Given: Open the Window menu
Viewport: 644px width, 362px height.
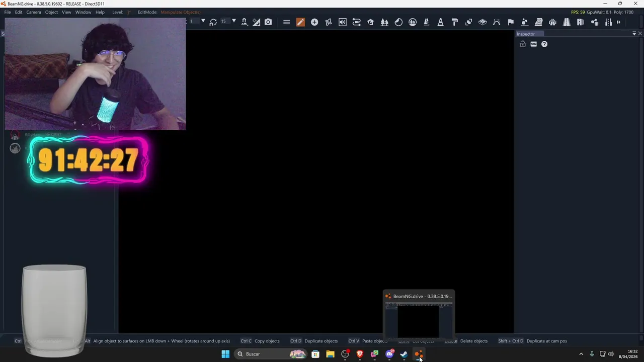Looking at the screenshot, I should tap(83, 12).
